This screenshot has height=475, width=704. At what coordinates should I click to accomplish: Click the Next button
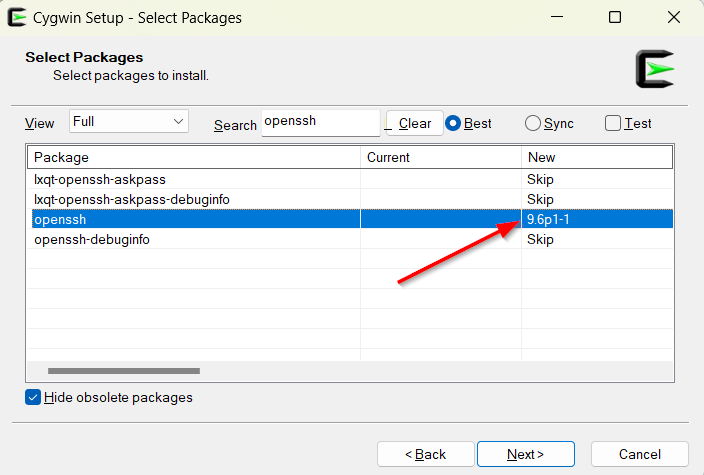(x=525, y=454)
